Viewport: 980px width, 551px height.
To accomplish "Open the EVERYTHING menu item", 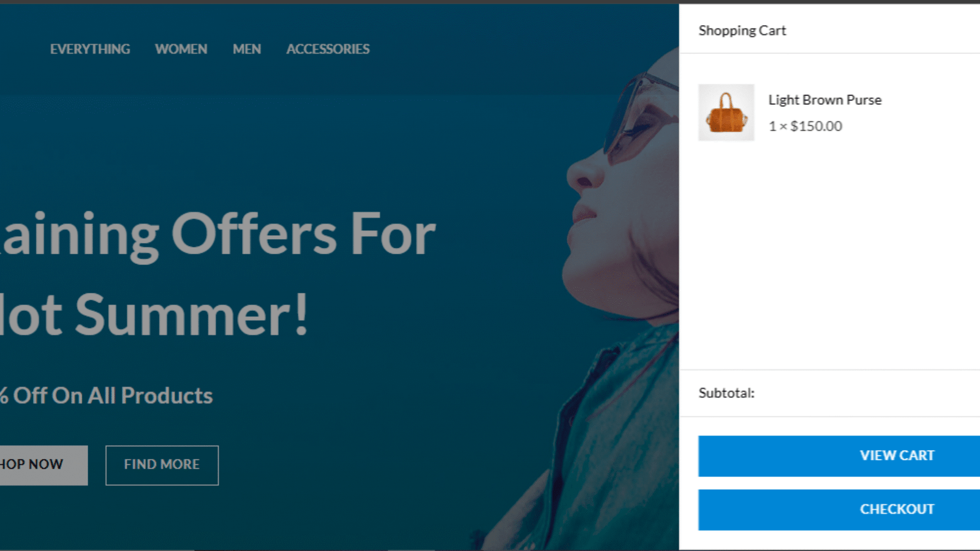I will coord(90,49).
